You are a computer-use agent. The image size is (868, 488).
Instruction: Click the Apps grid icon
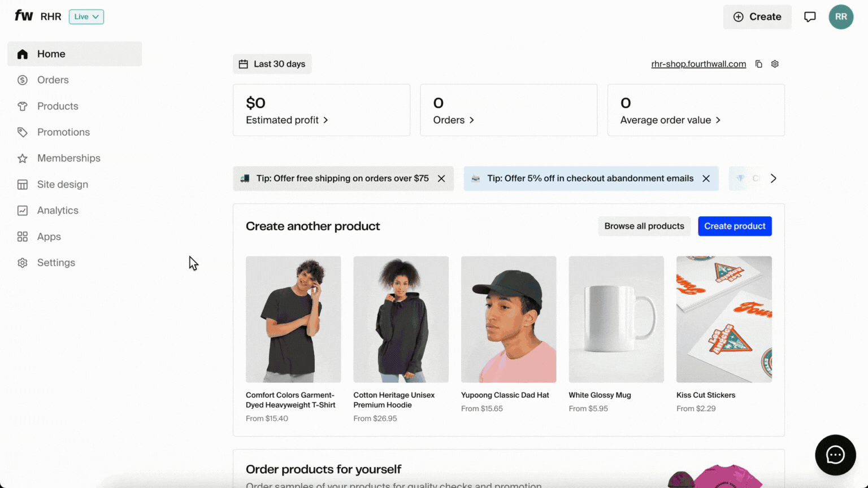click(23, 237)
